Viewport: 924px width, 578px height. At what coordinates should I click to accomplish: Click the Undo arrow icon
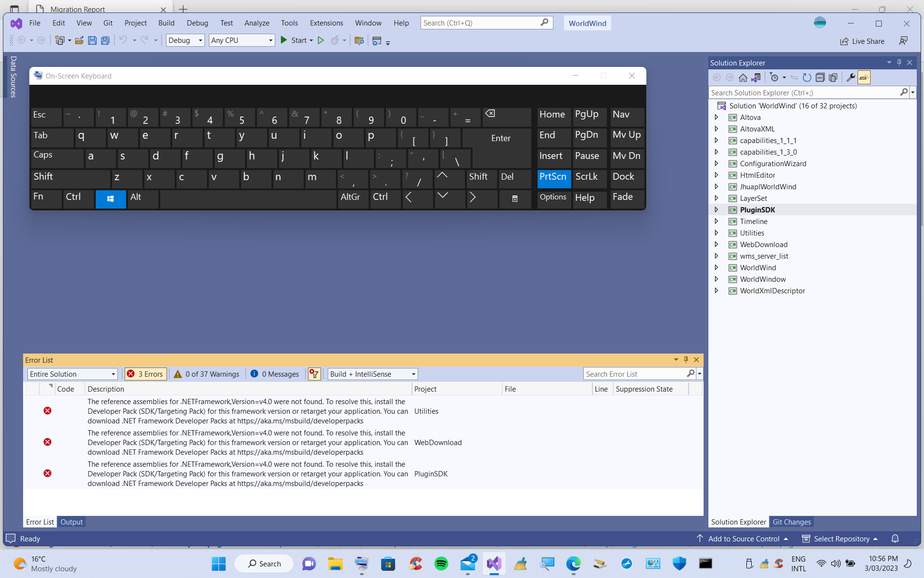click(x=123, y=40)
